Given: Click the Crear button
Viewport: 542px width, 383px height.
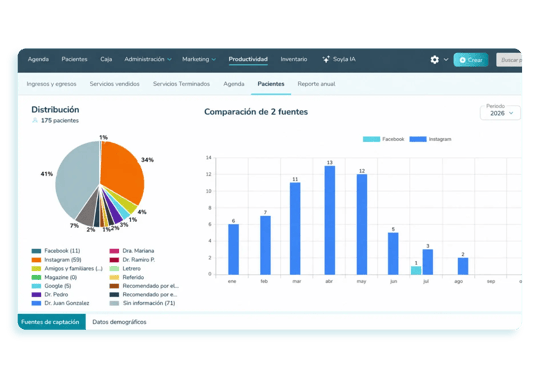Looking at the screenshot, I should (471, 60).
